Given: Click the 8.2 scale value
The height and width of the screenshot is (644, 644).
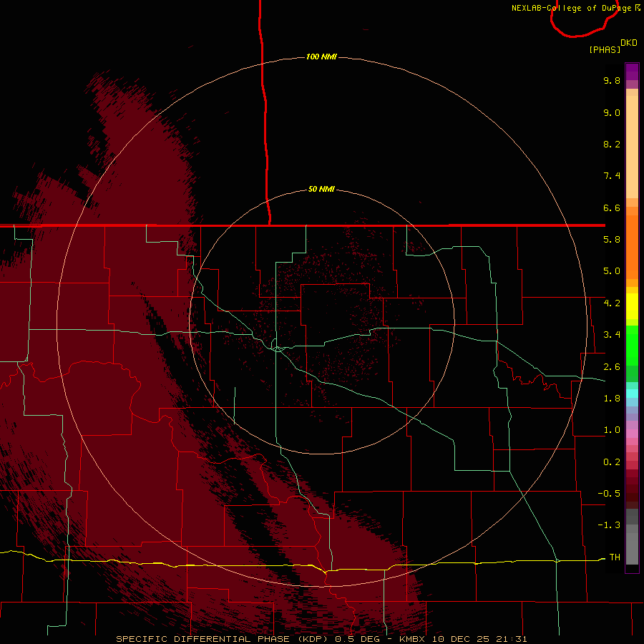Looking at the screenshot, I should [x=612, y=144].
